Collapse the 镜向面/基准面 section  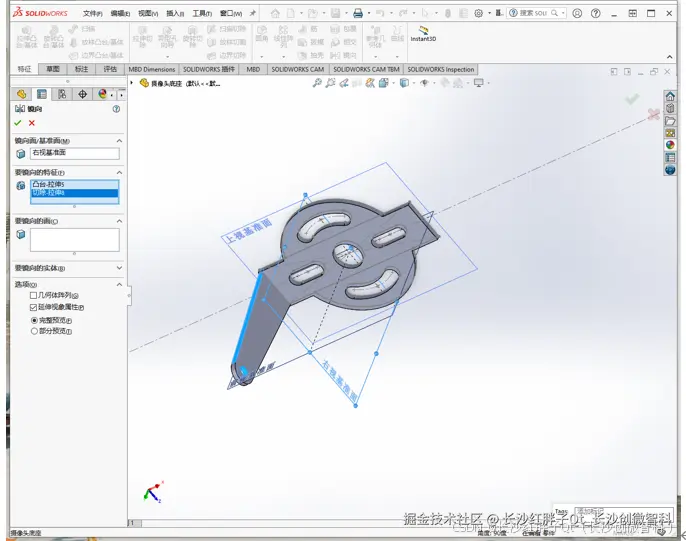click(x=119, y=141)
